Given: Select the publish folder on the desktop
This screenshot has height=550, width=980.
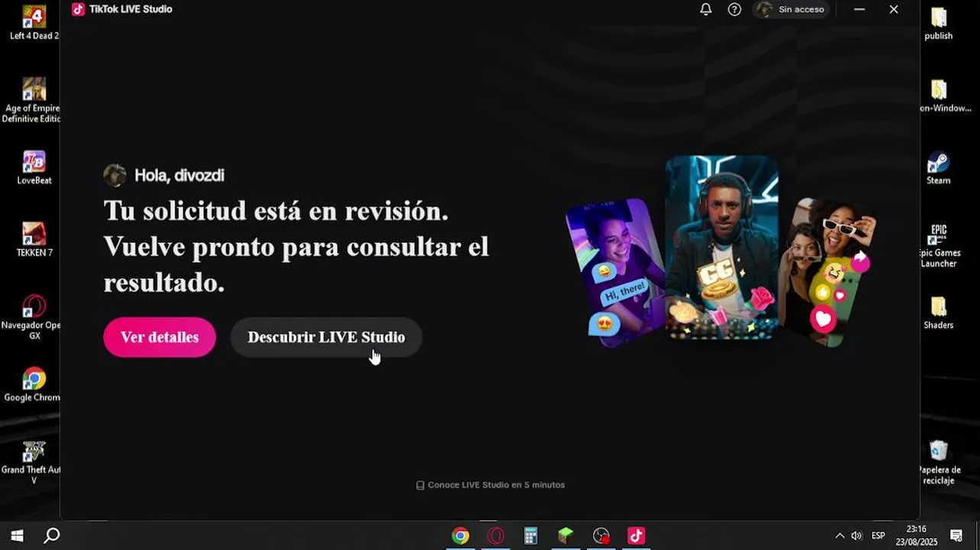Looking at the screenshot, I should point(938,22).
